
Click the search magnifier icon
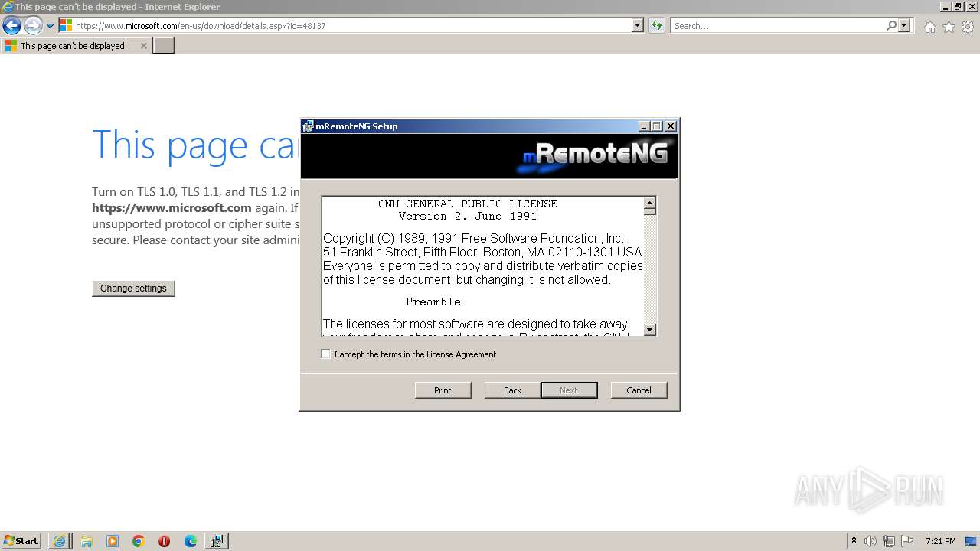[891, 25]
